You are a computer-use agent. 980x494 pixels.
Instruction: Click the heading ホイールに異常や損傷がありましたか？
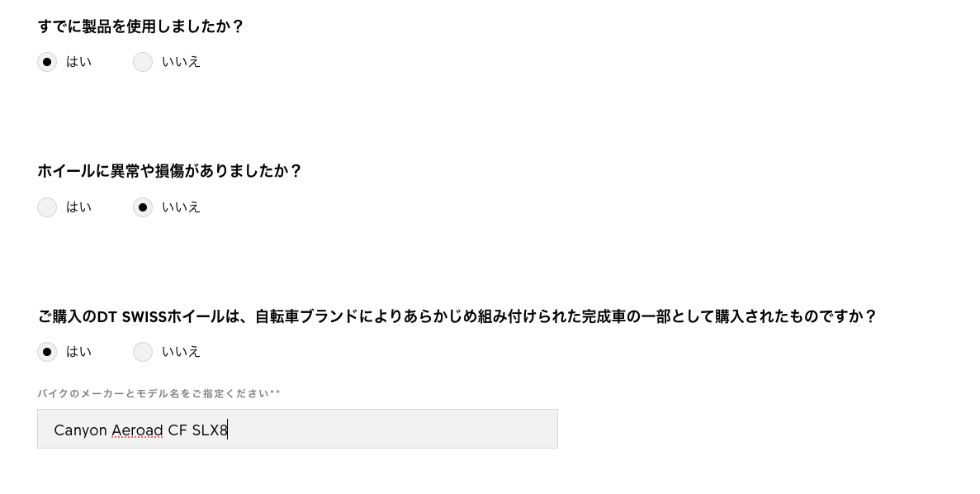pyautogui.click(x=170, y=171)
